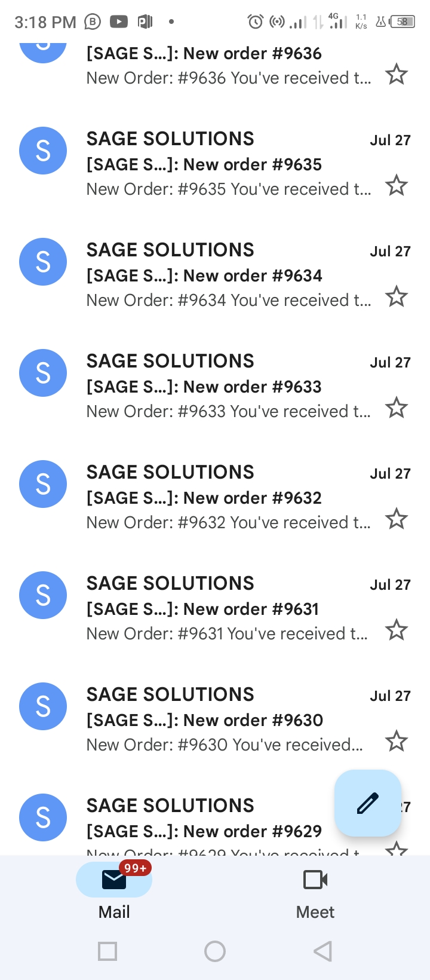Star the New order #9630 email
Image resolution: width=430 pixels, height=980 pixels.
click(396, 742)
